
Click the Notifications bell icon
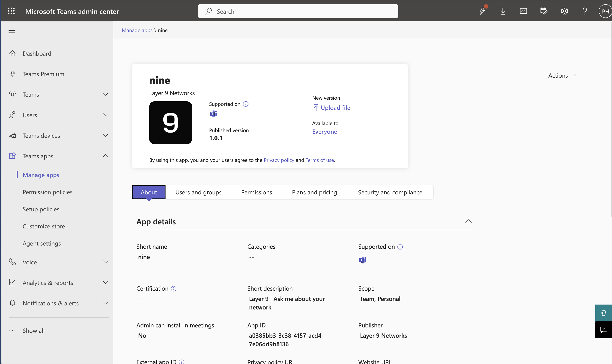pos(12,303)
